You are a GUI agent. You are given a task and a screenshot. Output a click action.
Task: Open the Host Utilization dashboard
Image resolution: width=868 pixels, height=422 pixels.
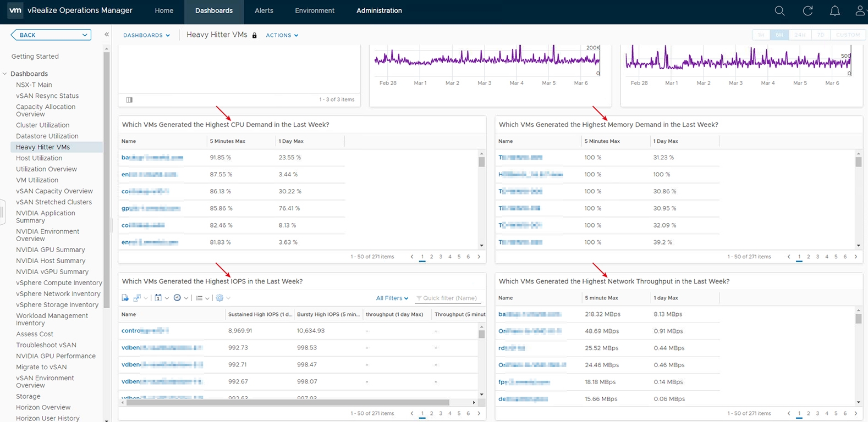[39, 158]
